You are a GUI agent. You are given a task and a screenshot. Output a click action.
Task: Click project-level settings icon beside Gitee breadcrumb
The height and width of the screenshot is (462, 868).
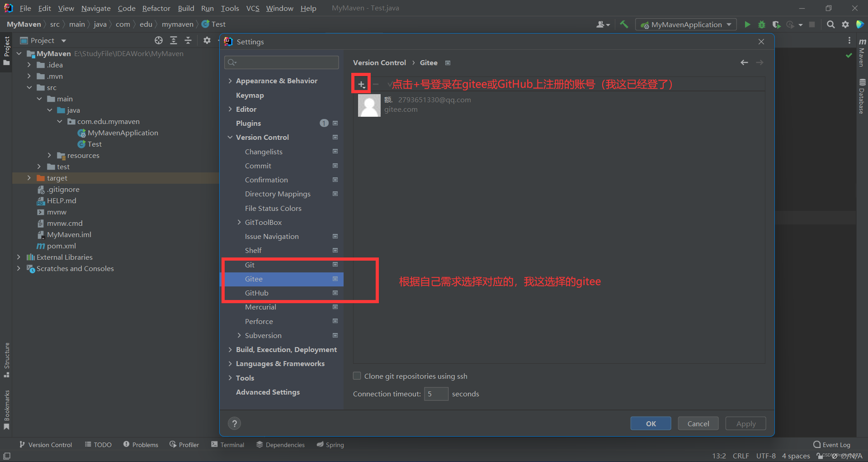click(x=448, y=63)
